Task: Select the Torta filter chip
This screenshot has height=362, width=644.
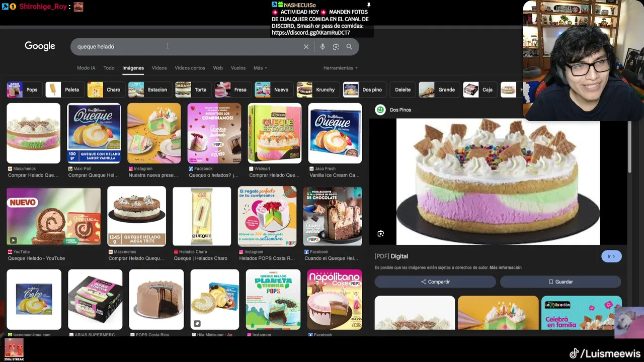Action: pos(193,89)
